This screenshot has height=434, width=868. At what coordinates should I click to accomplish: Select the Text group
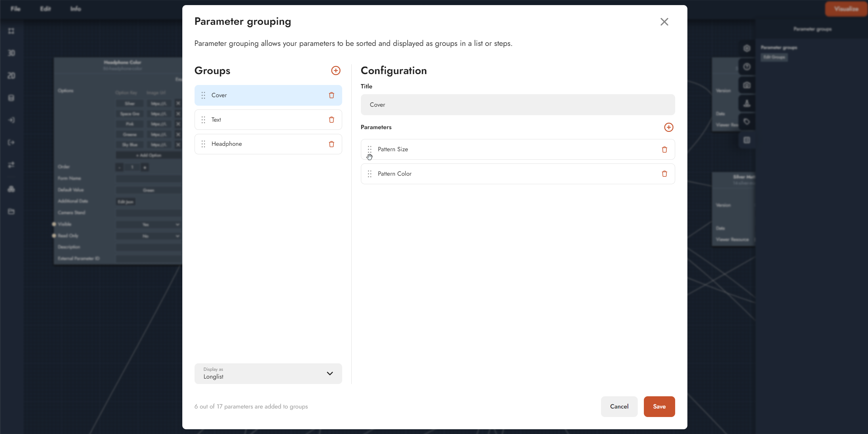(258, 120)
